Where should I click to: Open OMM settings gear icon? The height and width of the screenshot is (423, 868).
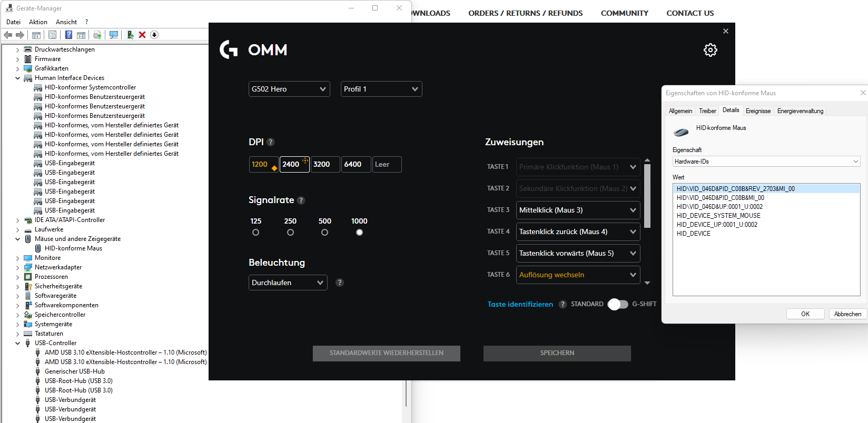coord(711,50)
